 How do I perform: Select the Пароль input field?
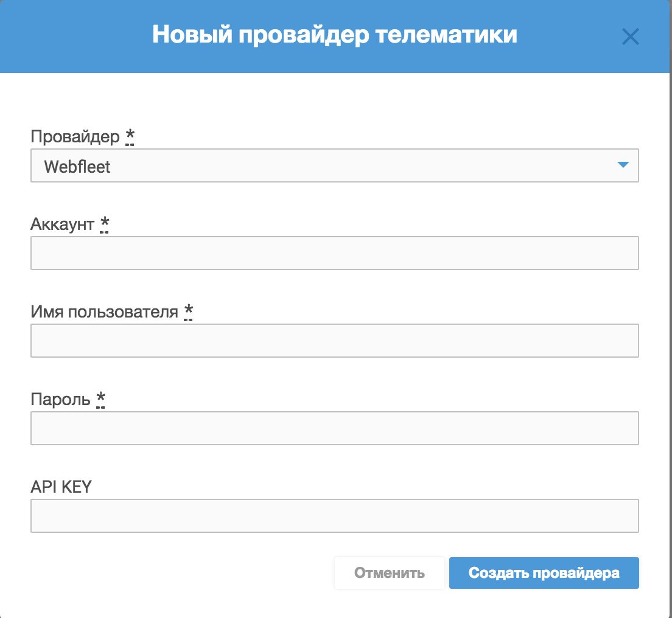[x=334, y=428]
